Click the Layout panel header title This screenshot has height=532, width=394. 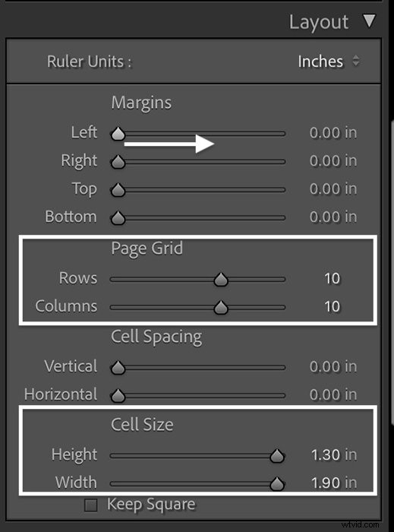318,23
